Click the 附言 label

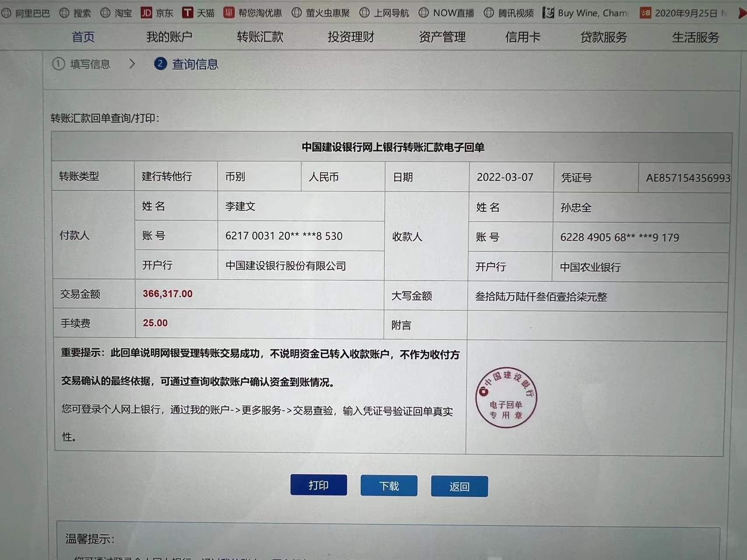pos(401,325)
